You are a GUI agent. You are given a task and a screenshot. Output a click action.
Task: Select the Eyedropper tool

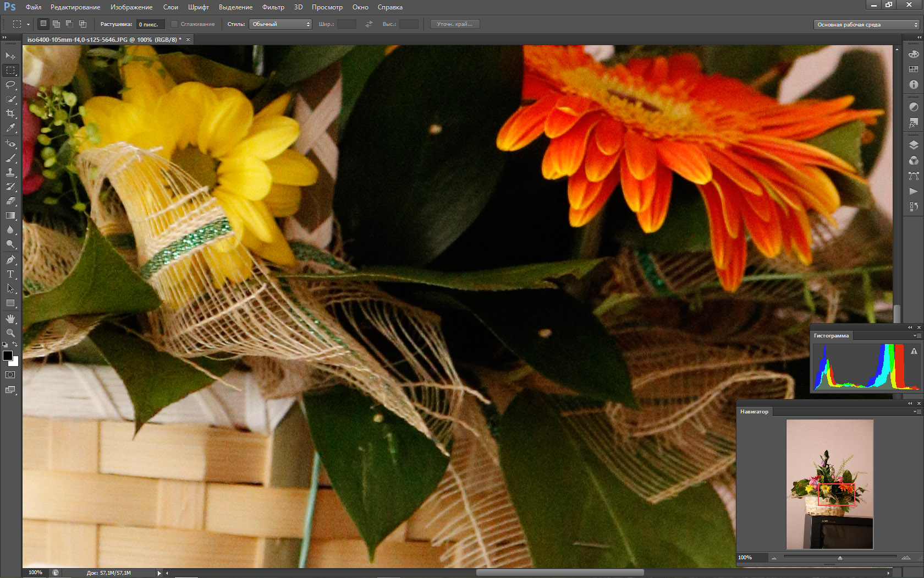10,128
